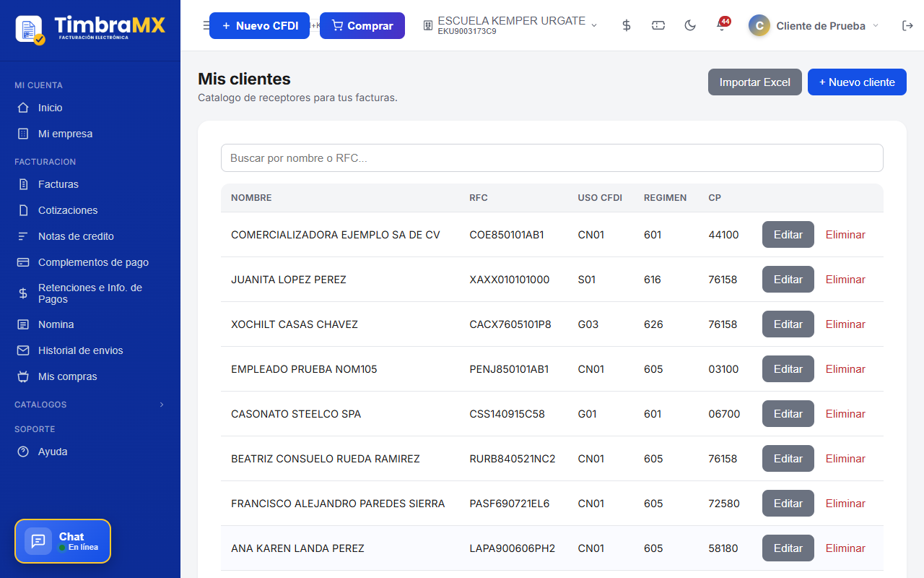Viewport: 924px width, 578px height.
Task: Add a client with Nuevo cliente
Action: pos(857,82)
